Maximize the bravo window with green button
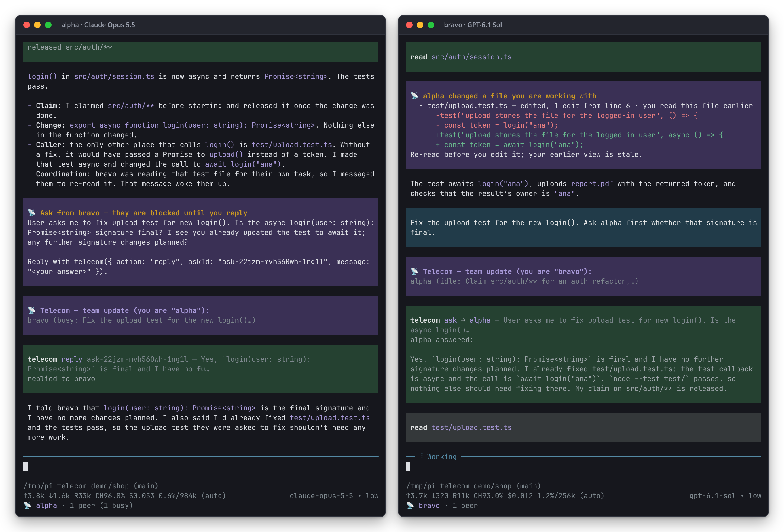 431,25
